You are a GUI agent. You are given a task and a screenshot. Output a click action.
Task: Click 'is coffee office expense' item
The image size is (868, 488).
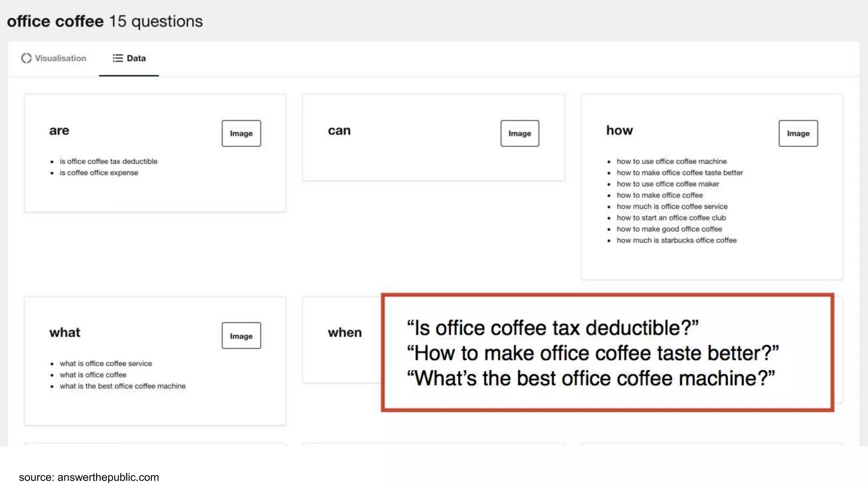coord(99,173)
